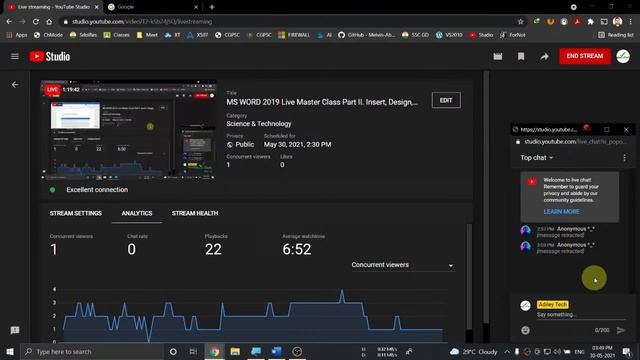640x360 pixels.
Task: Click the Science & Technology category text
Action: [x=259, y=124]
